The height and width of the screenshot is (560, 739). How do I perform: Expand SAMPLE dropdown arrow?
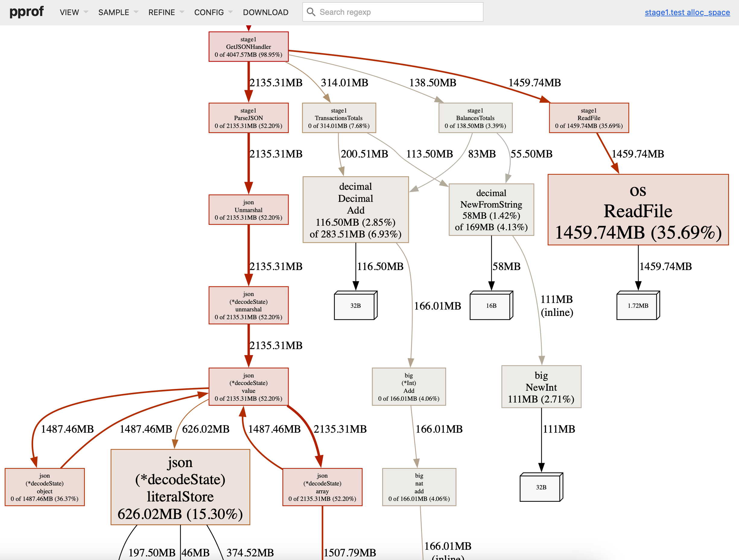pyautogui.click(x=136, y=12)
